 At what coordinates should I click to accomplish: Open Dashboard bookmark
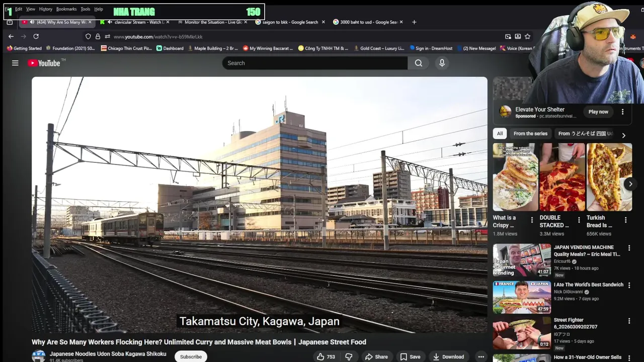coord(170,48)
